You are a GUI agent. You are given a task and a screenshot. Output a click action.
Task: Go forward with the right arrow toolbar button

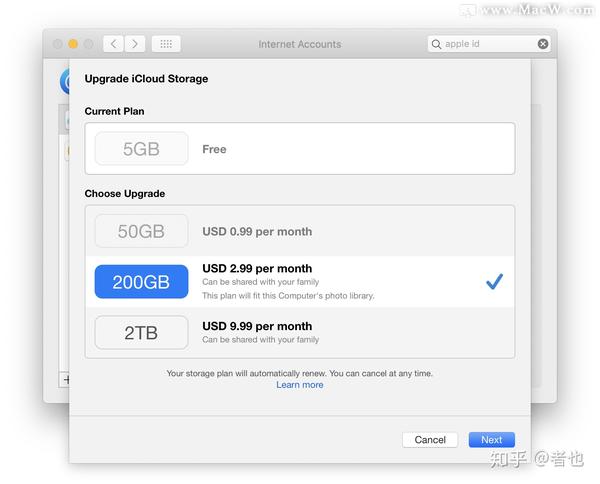point(135,44)
